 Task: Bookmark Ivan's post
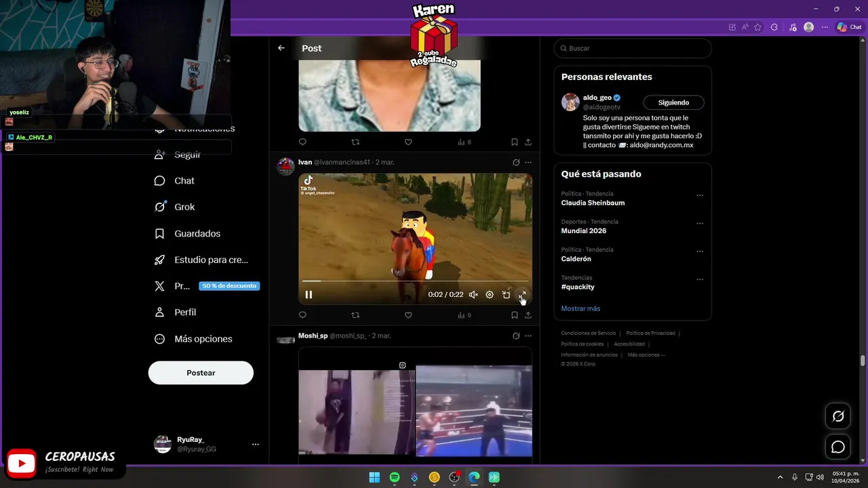point(514,315)
